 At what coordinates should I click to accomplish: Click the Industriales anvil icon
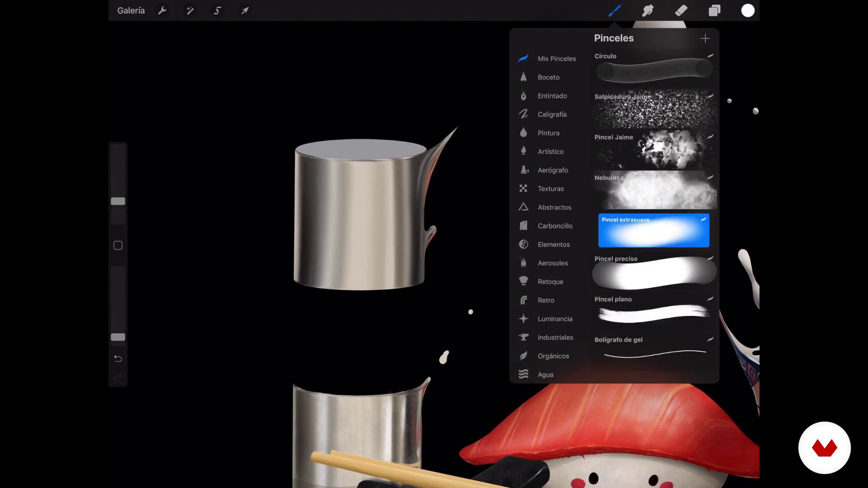524,337
